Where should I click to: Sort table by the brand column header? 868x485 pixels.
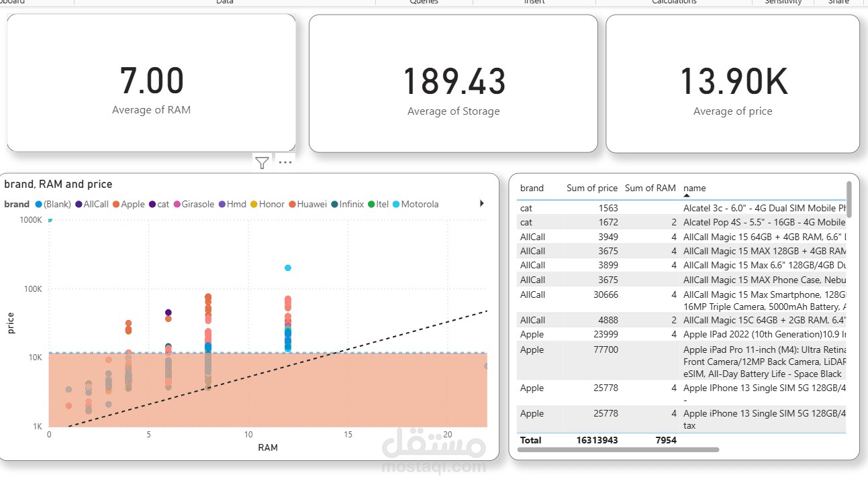coord(532,188)
